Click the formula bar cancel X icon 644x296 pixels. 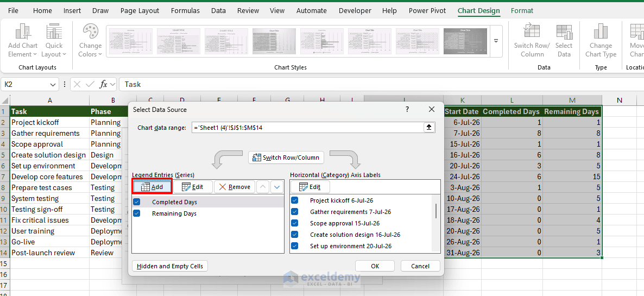coord(78,84)
